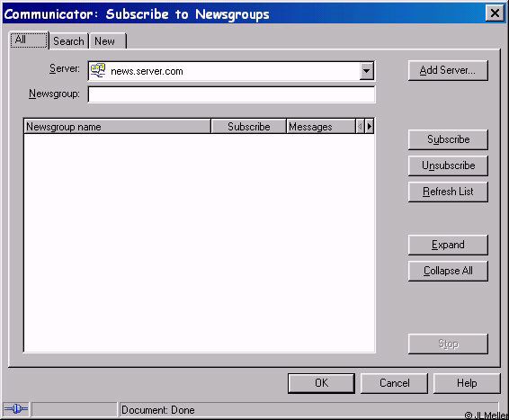Click the Subscribe column header
Image resolution: width=509 pixels, height=420 pixels.
[x=249, y=126]
